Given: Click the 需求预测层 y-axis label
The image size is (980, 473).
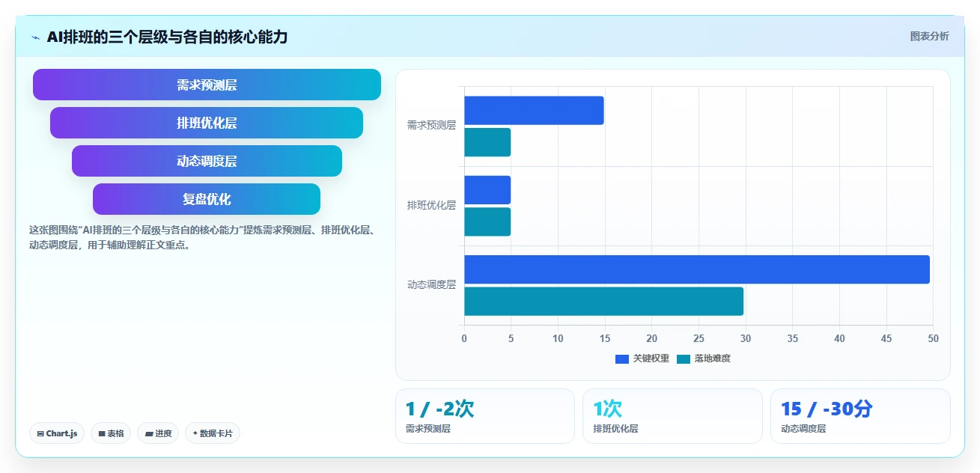Looking at the screenshot, I should [431, 126].
